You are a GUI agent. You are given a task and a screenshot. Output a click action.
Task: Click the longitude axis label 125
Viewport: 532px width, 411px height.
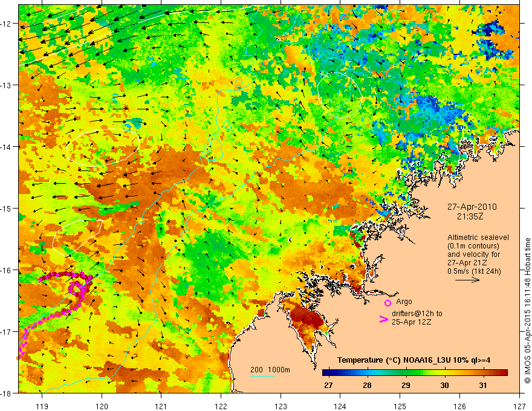(x=400, y=406)
